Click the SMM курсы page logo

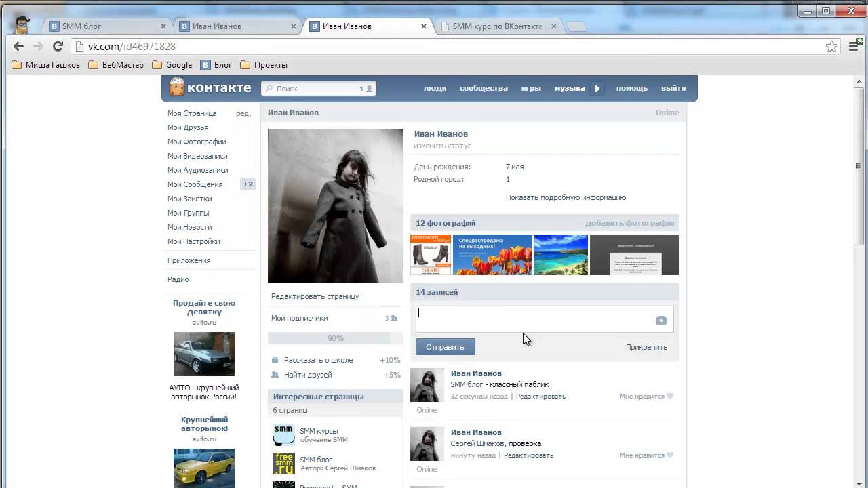[283, 435]
